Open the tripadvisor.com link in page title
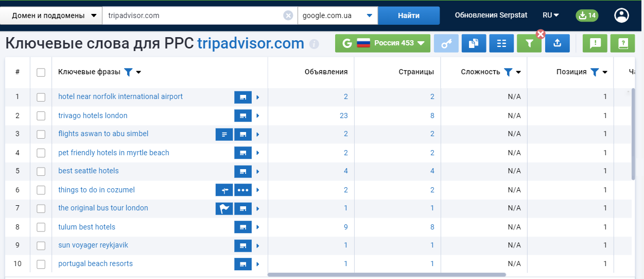This screenshot has width=644, height=279. (251, 43)
